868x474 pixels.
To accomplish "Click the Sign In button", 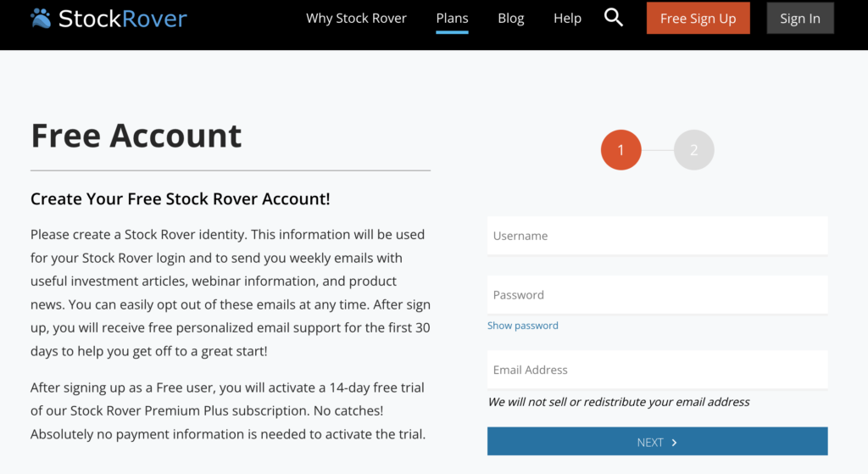I will [x=800, y=19].
